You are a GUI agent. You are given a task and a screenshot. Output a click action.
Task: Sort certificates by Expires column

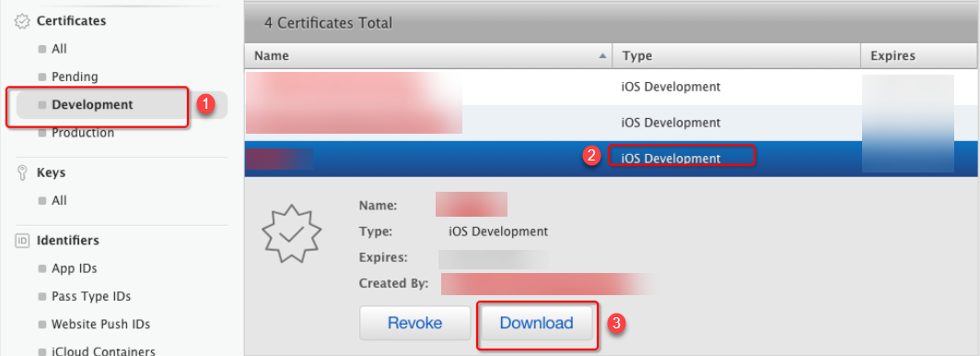pos(919,55)
